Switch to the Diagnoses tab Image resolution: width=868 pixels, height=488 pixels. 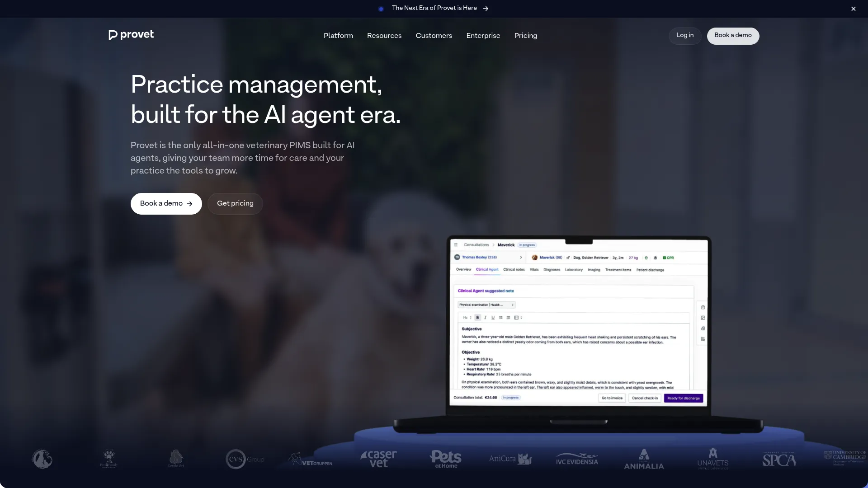[x=552, y=270]
